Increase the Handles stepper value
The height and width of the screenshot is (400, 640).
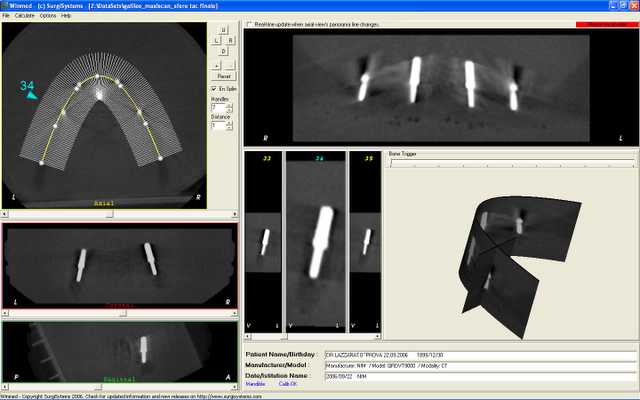229,106
